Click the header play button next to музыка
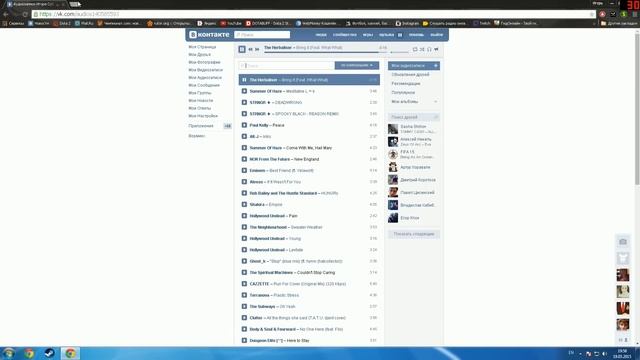Viewport: 640px width, 360px height. click(x=400, y=35)
